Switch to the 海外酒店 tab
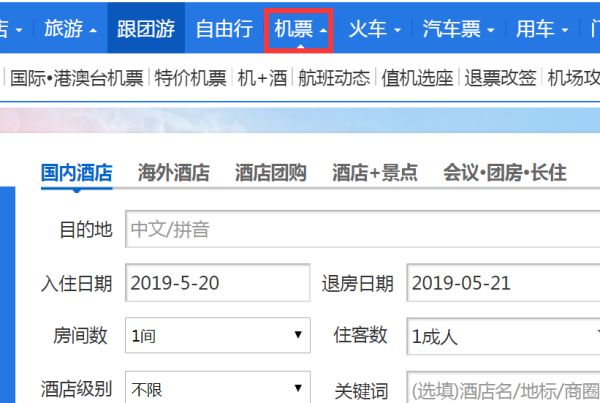 pos(174,172)
